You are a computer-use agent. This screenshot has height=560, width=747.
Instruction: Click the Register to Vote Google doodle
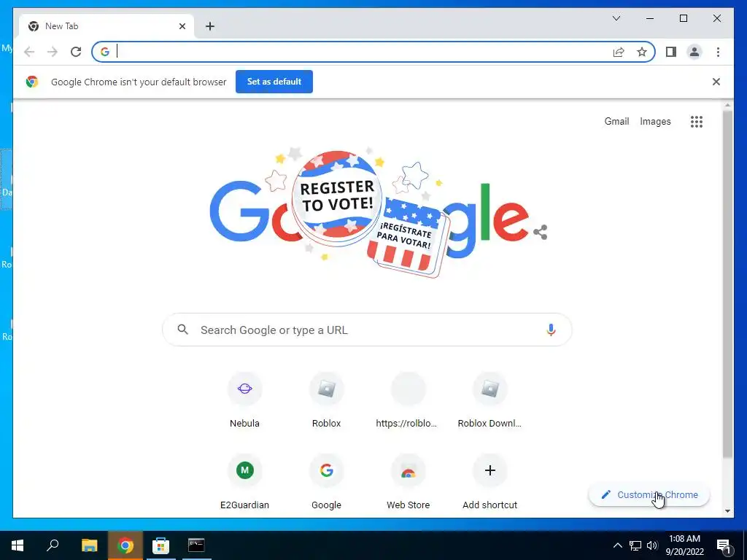[x=370, y=212]
